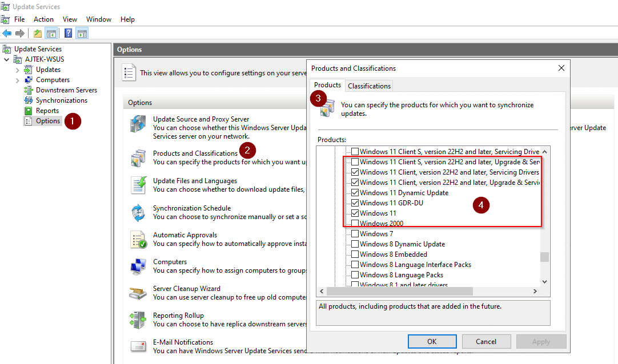Expand the Computers tree node
The image size is (618, 364).
[x=17, y=80]
